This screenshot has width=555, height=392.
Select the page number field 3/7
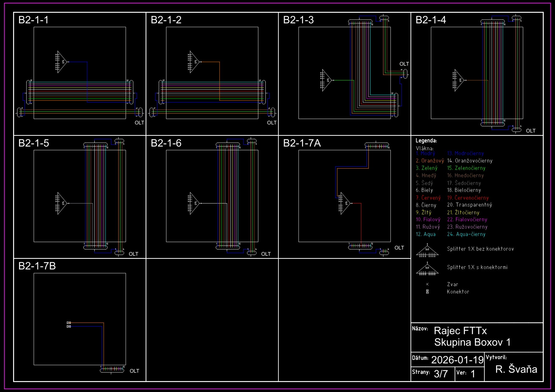441,374
